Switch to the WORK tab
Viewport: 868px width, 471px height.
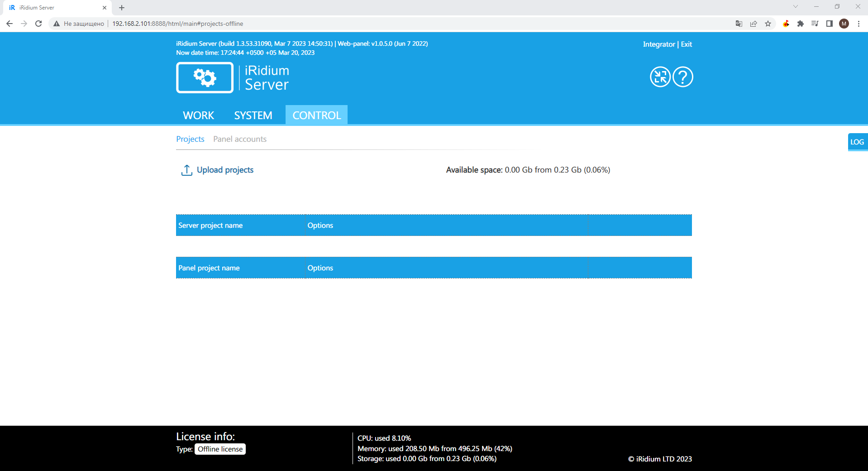[198, 115]
